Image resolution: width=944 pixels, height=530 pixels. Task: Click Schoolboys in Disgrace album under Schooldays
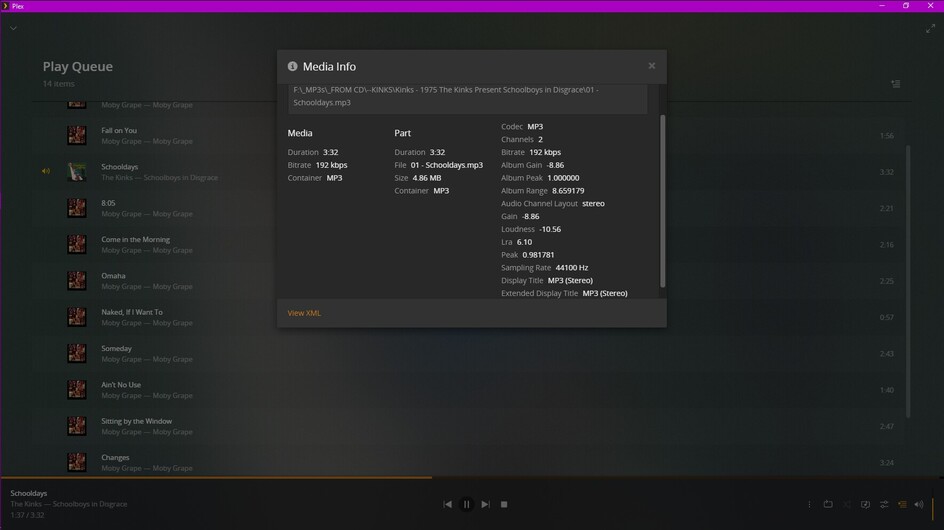[x=181, y=178]
